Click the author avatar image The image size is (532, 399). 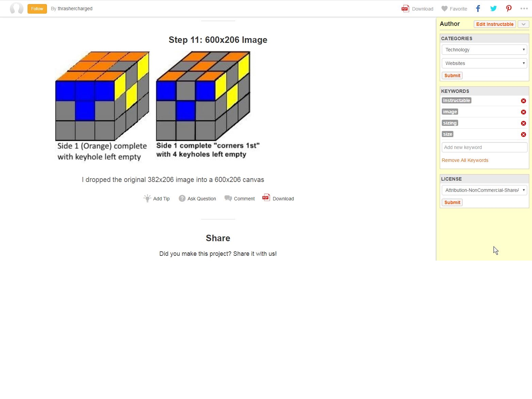(16, 9)
